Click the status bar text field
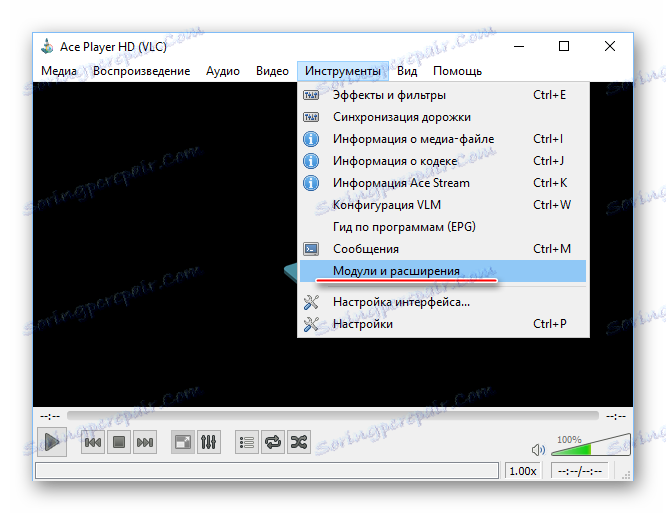The width and height of the screenshot is (666, 513). click(267, 471)
